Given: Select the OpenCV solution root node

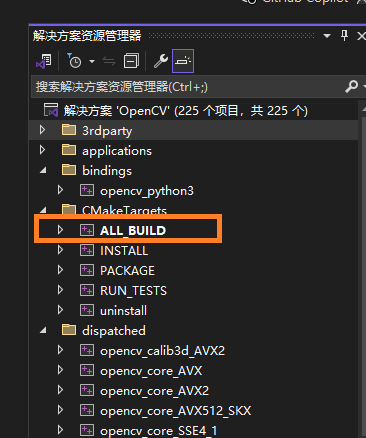Looking at the screenshot, I should [186, 111].
